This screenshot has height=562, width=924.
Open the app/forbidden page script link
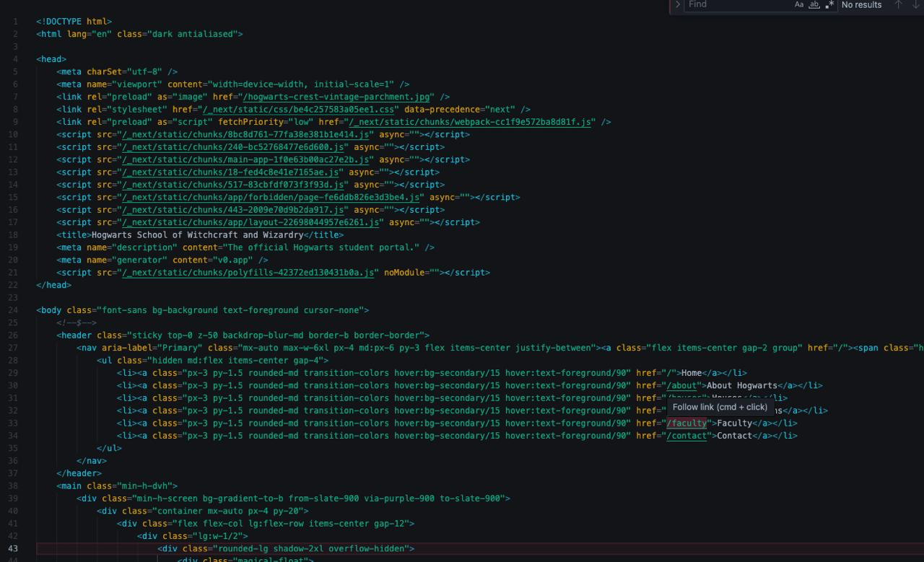coord(271,197)
